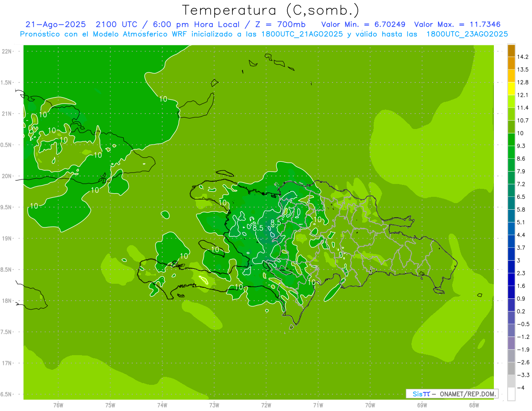The image size is (532, 411).
Task: Click the '76W' longitude axis label
Action: 58,405
